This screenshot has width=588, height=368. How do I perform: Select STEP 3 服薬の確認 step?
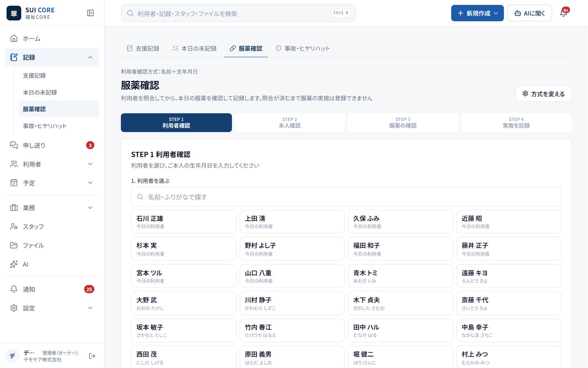coord(403,123)
